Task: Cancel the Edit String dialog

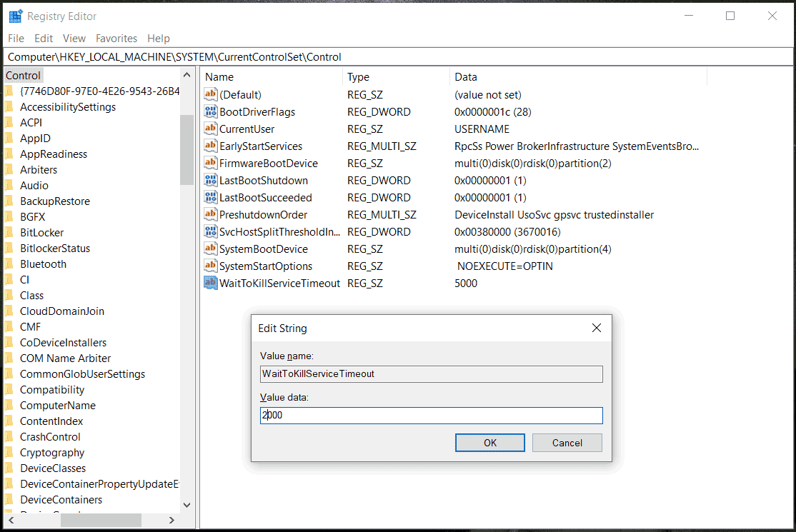Action: [x=567, y=443]
